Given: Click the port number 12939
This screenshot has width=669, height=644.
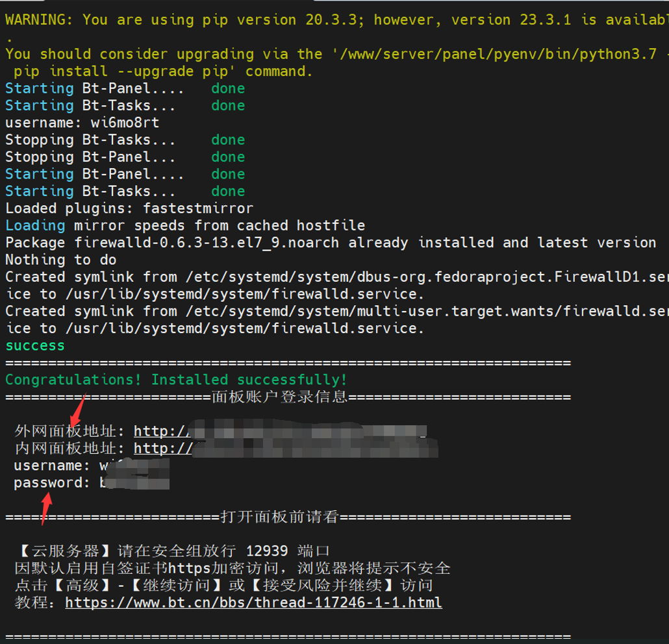Looking at the screenshot, I should pyautogui.click(x=267, y=551).
